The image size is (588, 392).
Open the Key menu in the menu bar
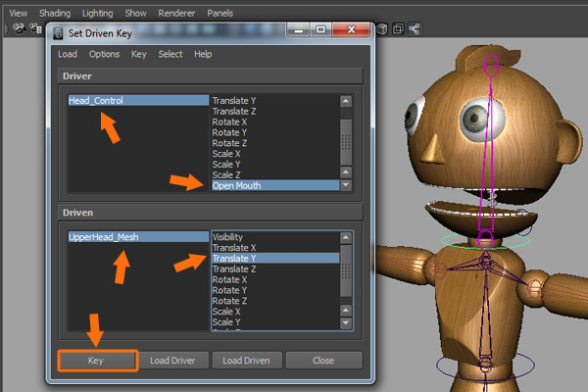point(139,54)
